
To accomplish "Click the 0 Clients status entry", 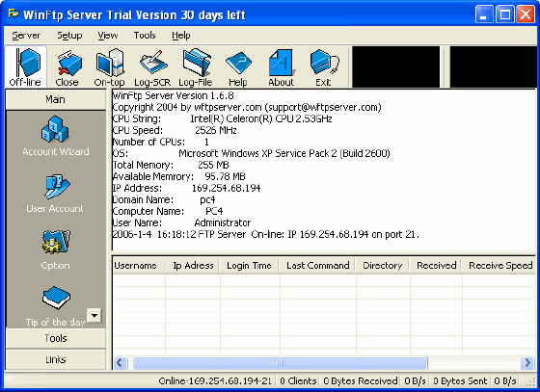I will coord(298,381).
